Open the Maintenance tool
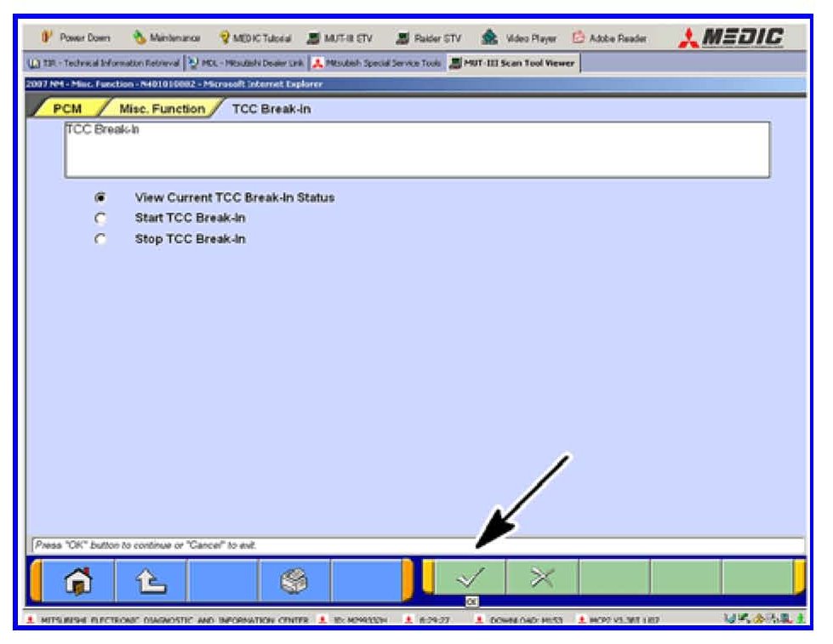 click(167, 38)
